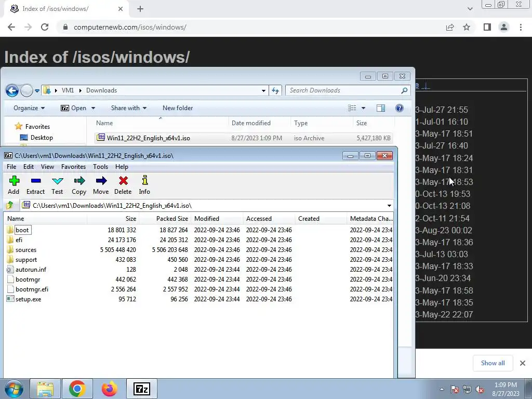Expand the 7-Zip address path dropdown
Viewport: 532px width, 399px height.
pos(389,206)
